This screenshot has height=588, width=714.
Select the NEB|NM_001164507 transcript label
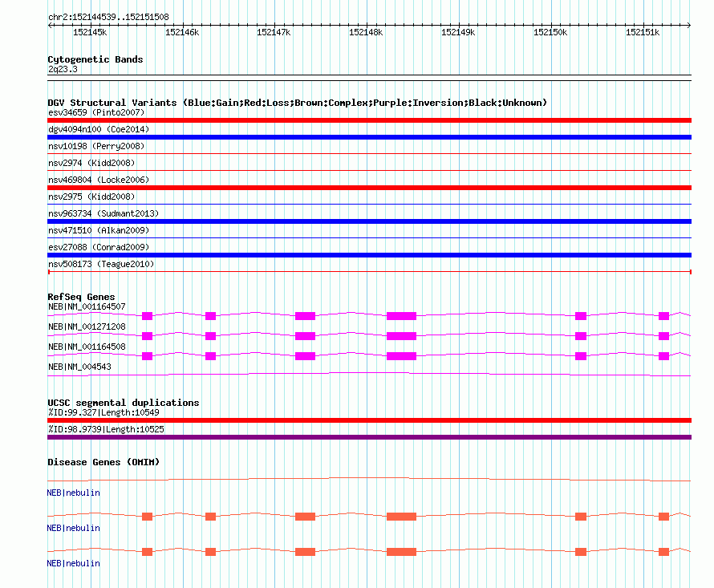point(87,307)
